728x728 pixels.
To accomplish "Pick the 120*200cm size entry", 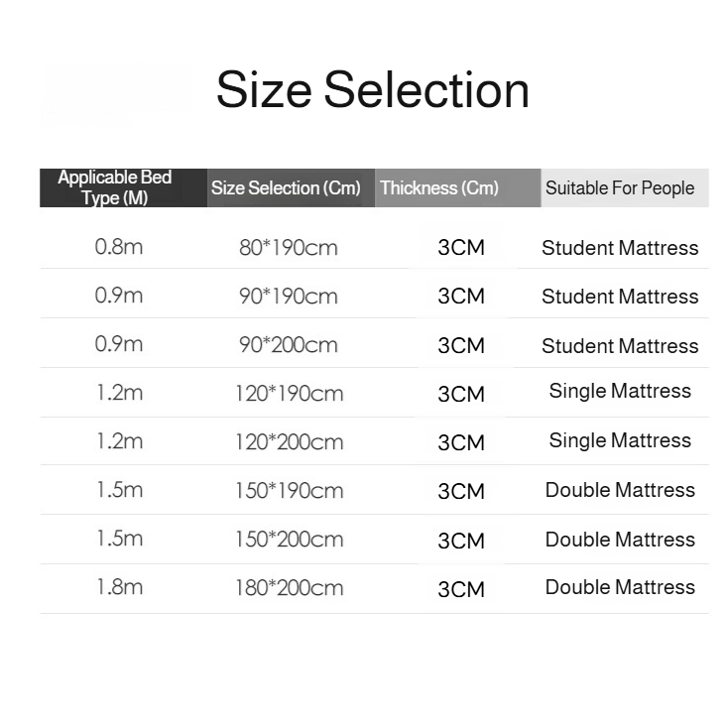I will click(x=291, y=441).
